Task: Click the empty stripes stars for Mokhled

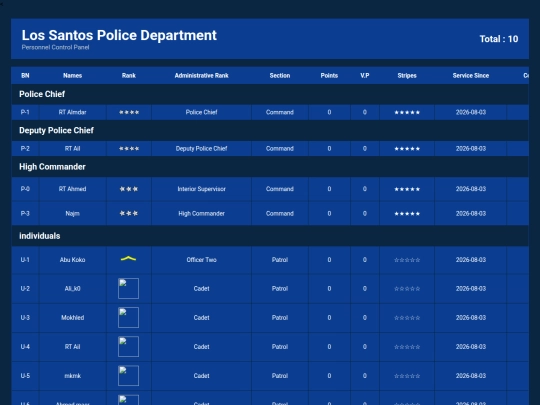Action: [x=407, y=318]
